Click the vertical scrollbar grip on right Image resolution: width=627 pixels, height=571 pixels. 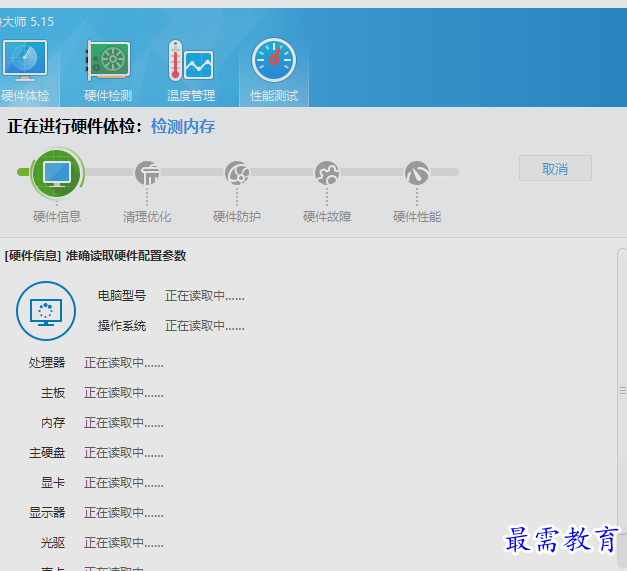(x=623, y=391)
